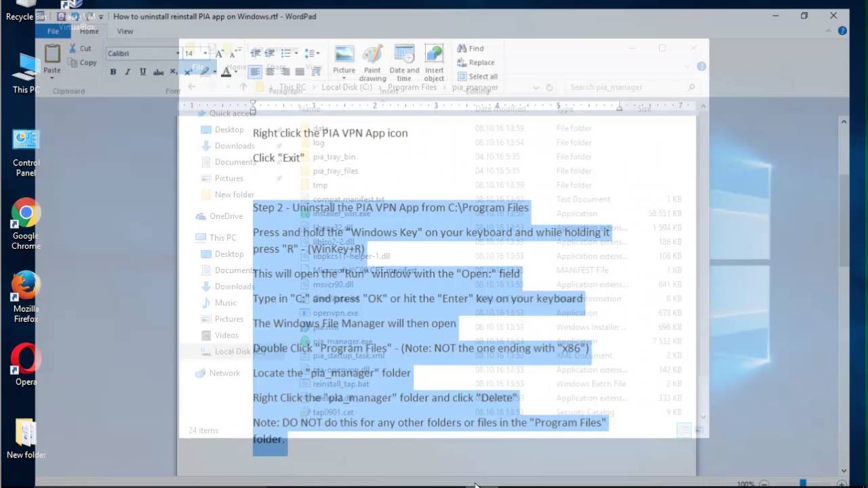Toggle Bold formatting
Viewport: 868px width, 488px height.
[x=113, y=72]
